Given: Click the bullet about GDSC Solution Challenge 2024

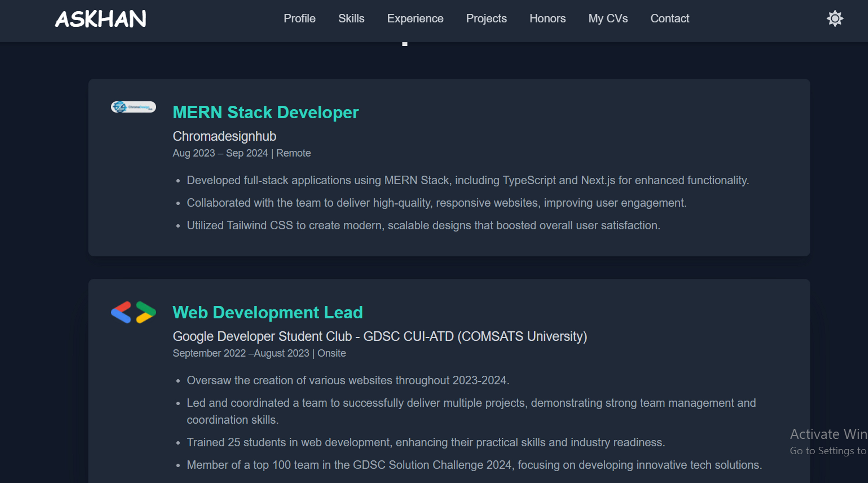Looking at the screenshot, I should 474,465.
